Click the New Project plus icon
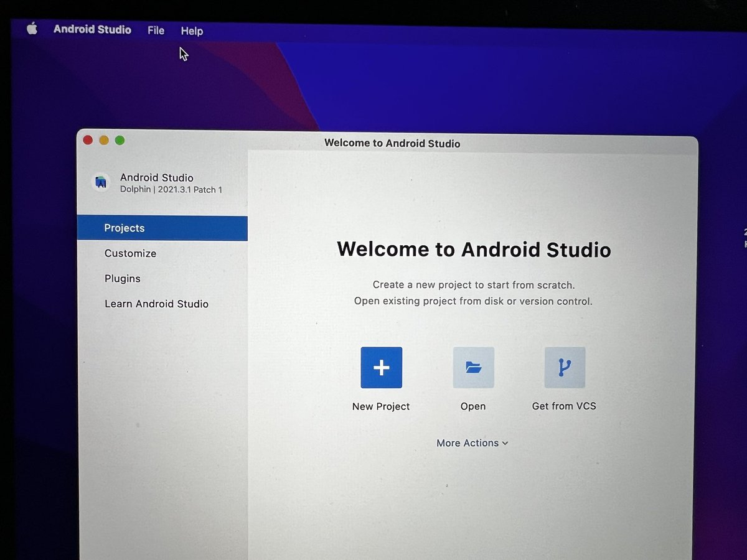The image size is (747, 560). point(382,368)
